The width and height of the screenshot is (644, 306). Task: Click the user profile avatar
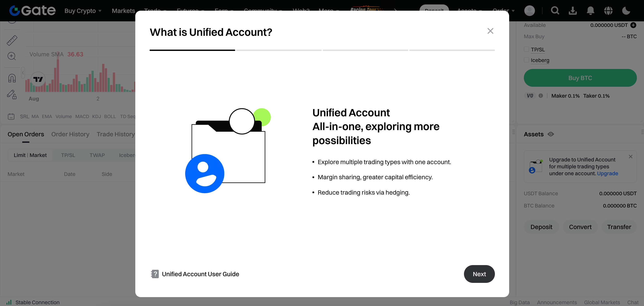(529, 10)
